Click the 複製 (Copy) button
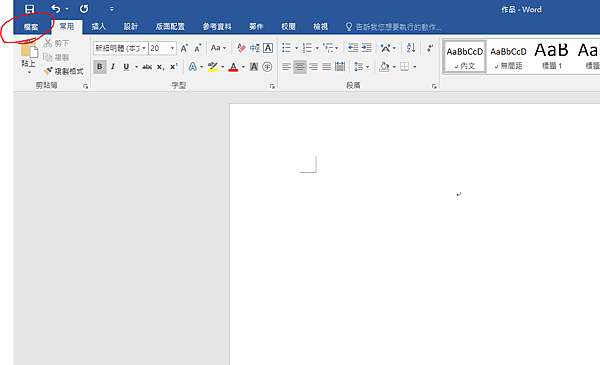600x365 pixels. 56,57
